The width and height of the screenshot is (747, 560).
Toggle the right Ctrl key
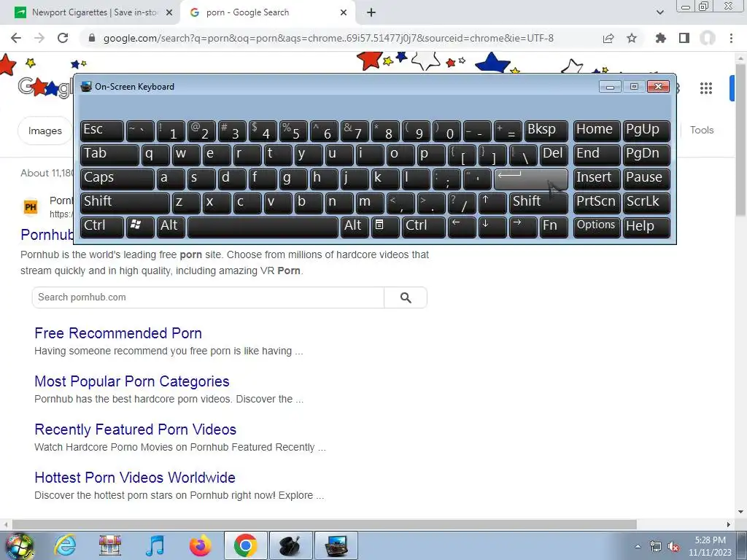[424, 227]
